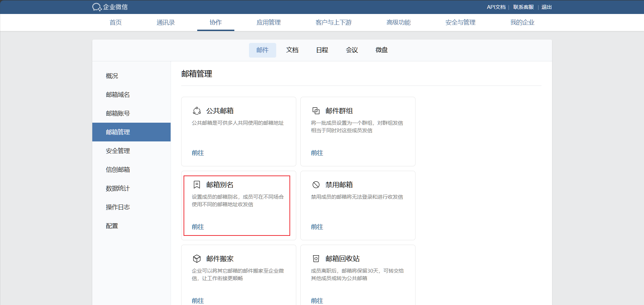Click the 禁用邮箱 card title
Screen dimensions: 644x305
[339, 185]
